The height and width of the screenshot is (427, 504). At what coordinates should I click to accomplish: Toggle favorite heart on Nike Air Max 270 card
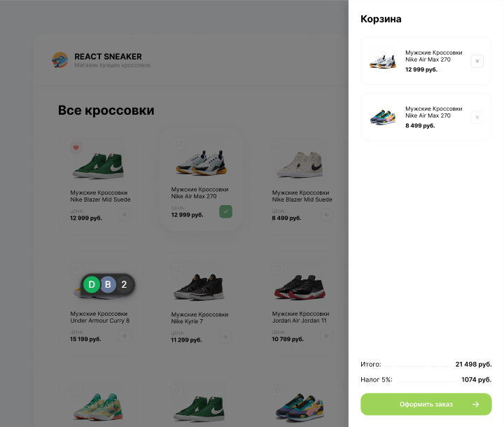[179, 143]
